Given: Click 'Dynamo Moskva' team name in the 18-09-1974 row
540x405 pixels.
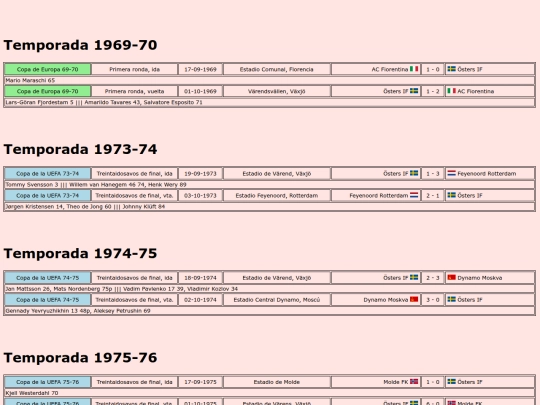Looking at the screenshot, I should pyautogui.click(x=479, y=278).
